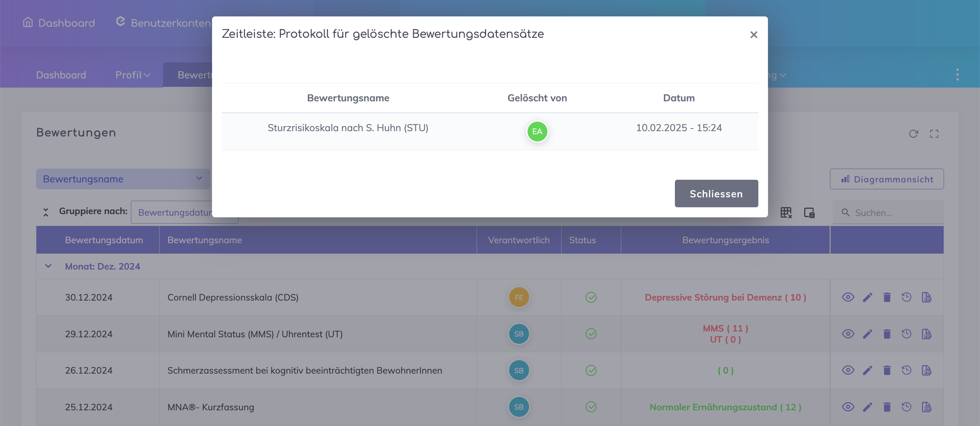Toggle fullscreen for the Bewertungen panel
This screenshot has height=426, width=980.
[934, 134]
